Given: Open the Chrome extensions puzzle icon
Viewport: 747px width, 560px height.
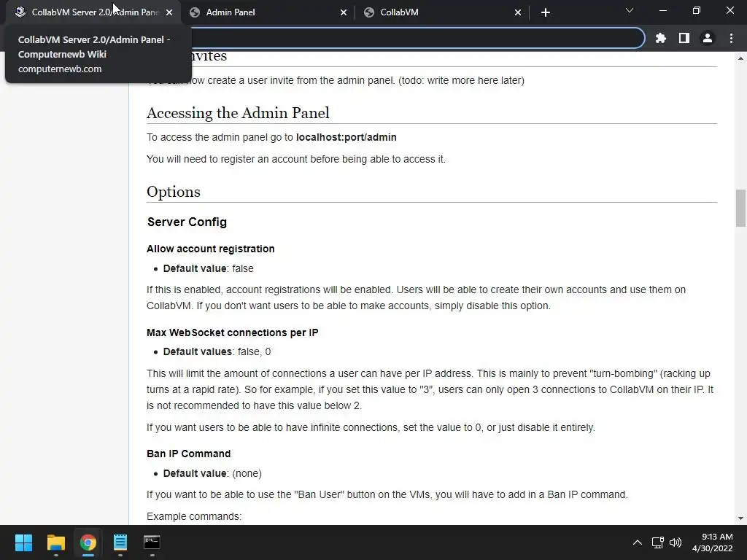Looking at the screenshot, I should click(x=661, y=38).
